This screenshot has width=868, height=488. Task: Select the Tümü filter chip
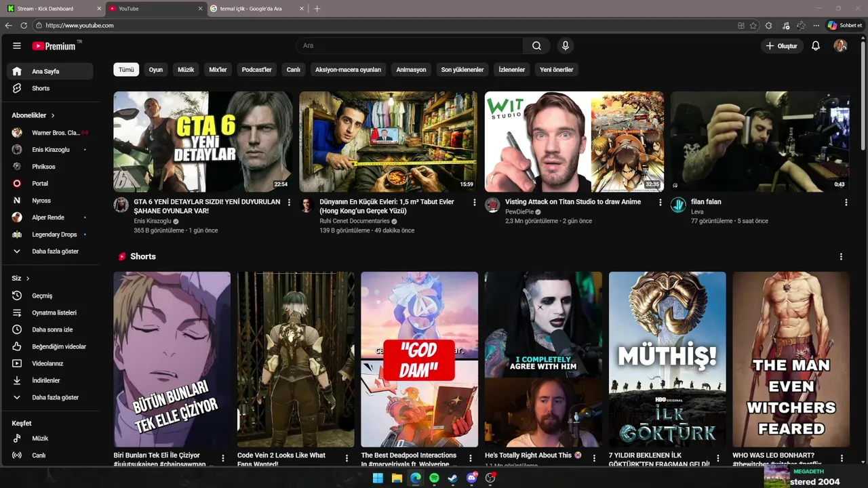pyautogui.click(x=126, y=70)
